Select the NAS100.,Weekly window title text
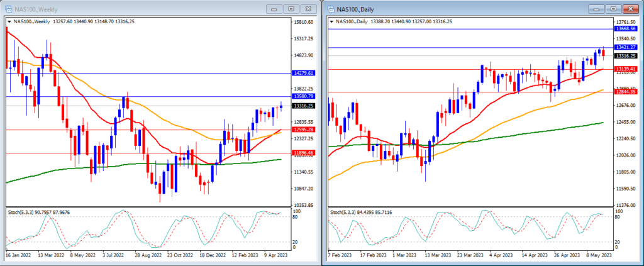 (36, 9)
